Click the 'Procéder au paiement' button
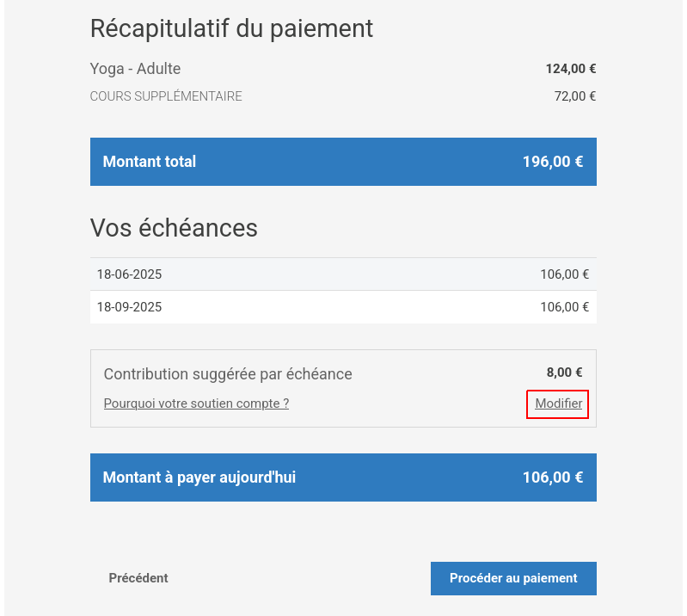Viewport: 687px width, 616px height. pos(513,578)
